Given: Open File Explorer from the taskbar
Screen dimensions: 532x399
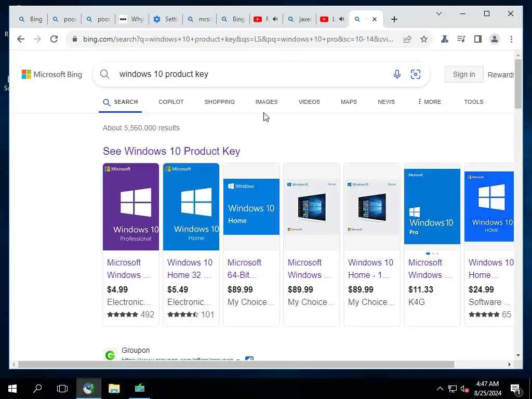Looking at the screenshot, I should 114,389.
